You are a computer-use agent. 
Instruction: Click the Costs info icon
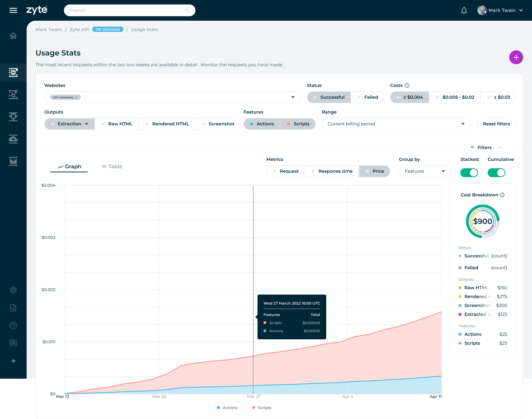(407, 85)
